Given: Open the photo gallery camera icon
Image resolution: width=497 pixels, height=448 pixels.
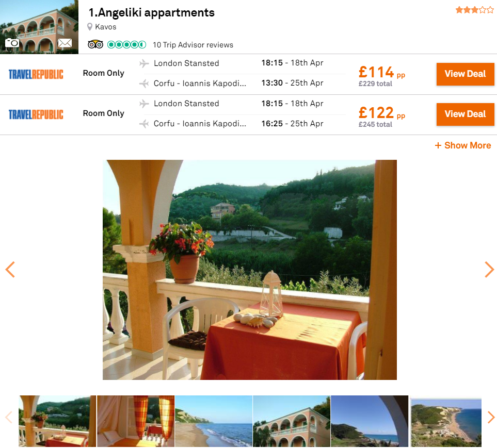Looking at the screenshot, I should (x=12, y=43).
